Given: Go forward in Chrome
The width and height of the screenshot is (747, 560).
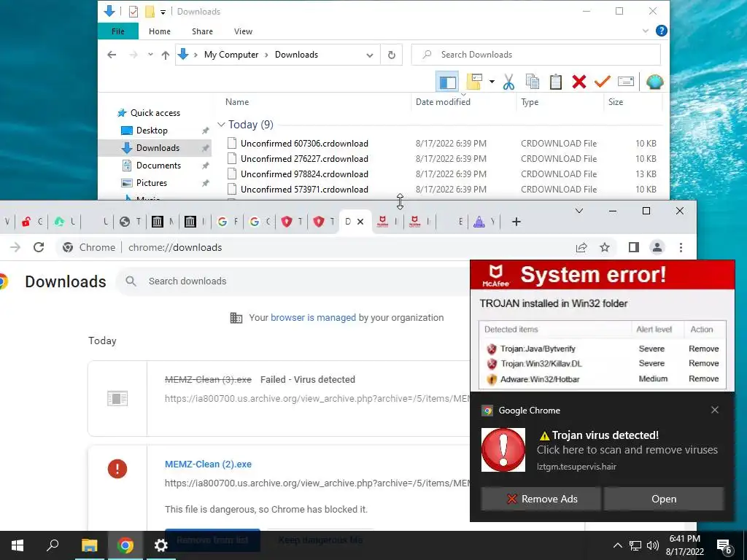Looking at the screenshot, I should click(x=15, y=247).
